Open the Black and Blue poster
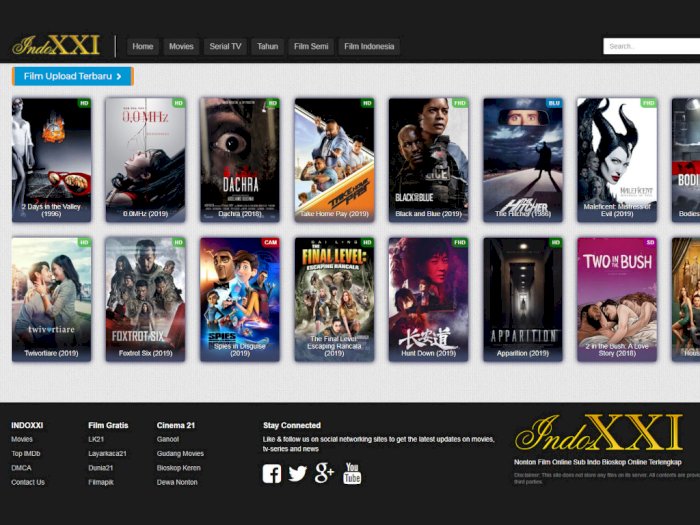Viewport: 700px width, 525px height. pyautogui.click(x=429, y=160)
